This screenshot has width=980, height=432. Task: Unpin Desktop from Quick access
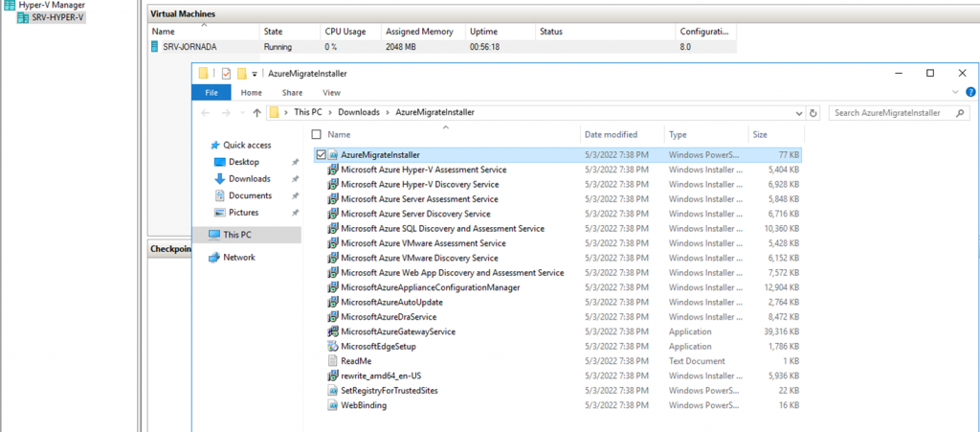point(296,162)
